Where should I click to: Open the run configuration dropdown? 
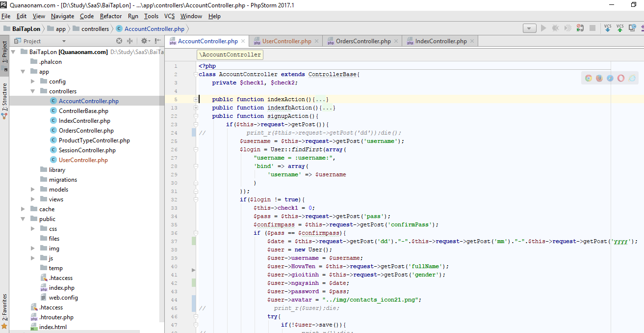point(530,28)
